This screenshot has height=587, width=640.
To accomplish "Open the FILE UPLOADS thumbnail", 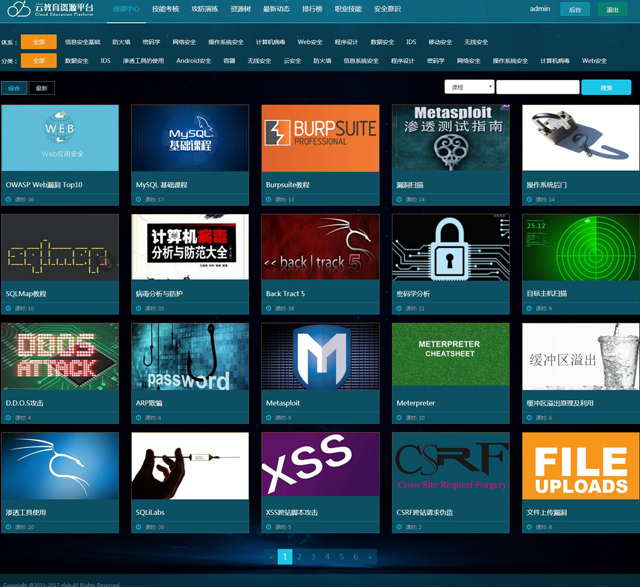I will (x=581, y=466).
